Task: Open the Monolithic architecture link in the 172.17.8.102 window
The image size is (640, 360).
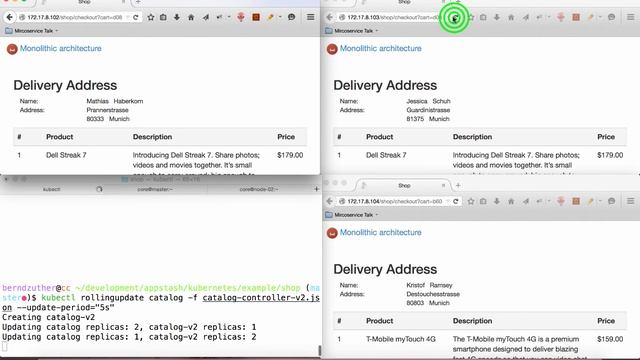Action: (x=61, y=49)
